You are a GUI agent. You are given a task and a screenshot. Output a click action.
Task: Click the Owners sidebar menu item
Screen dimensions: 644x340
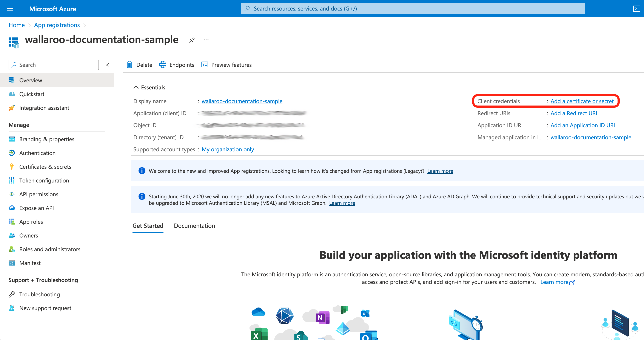pyautogui.click(x=29, y=235)
